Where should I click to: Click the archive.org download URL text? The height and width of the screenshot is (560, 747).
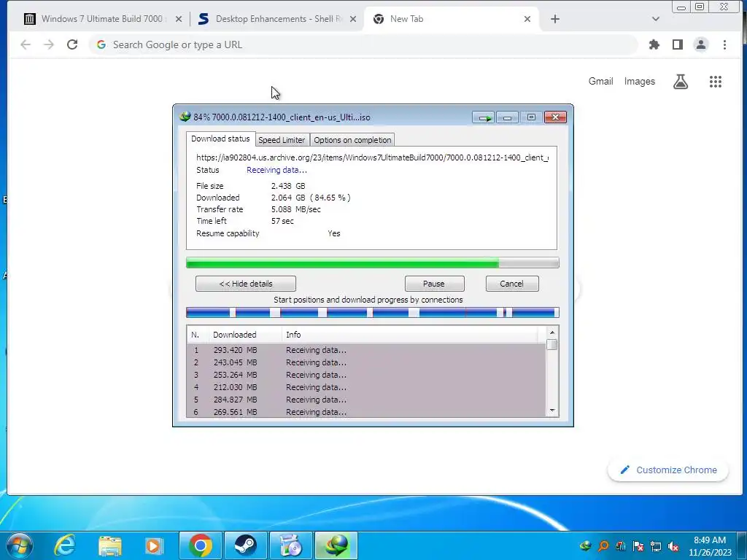372,157
